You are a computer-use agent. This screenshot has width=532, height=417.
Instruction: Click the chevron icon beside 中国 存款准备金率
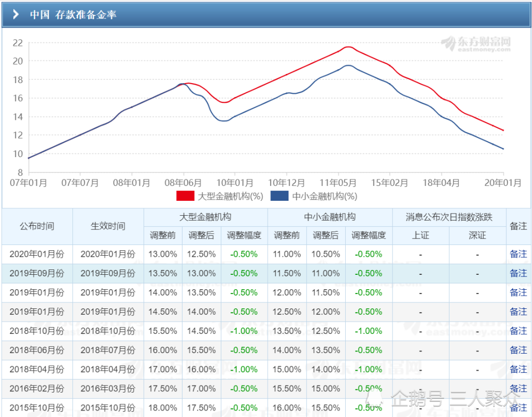point(15,14)
